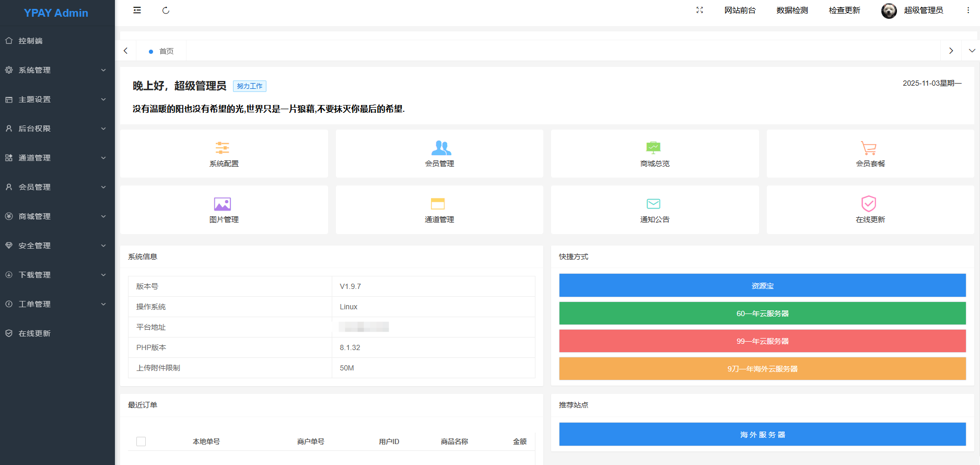This screenshot has height=465, width=980.
Task: Expand the 主题设置 submenu arrow
Action: [103, 99]
